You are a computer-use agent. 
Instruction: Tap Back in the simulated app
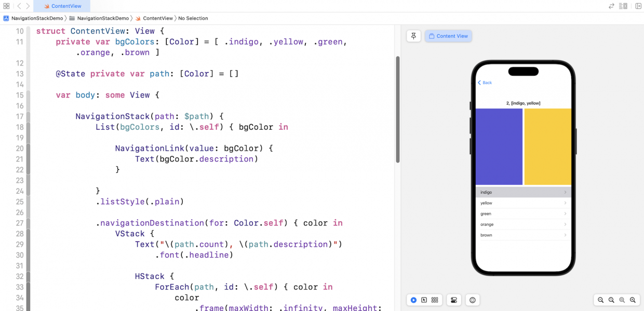pos(485,83)
